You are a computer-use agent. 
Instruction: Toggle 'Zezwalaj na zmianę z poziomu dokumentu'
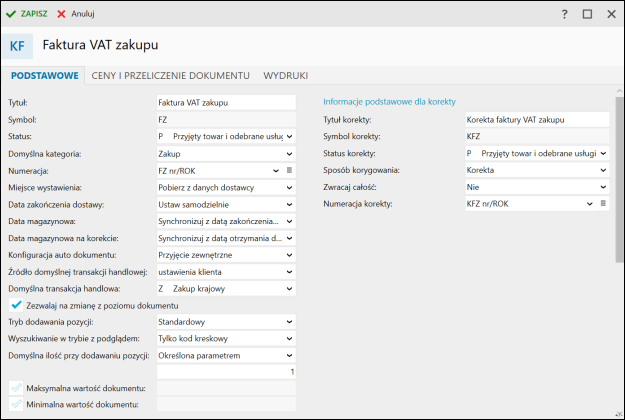point(15,305)
